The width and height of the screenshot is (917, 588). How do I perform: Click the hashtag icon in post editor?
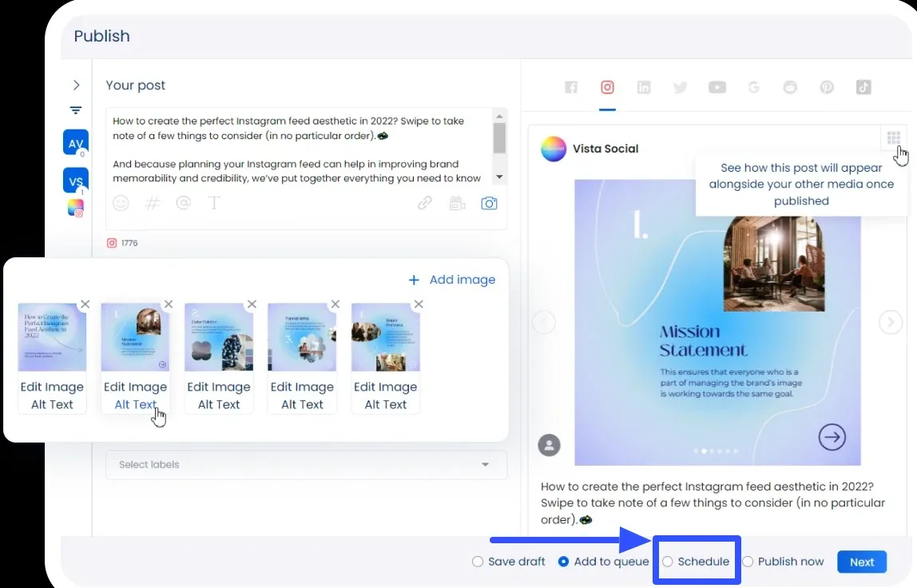152,204
